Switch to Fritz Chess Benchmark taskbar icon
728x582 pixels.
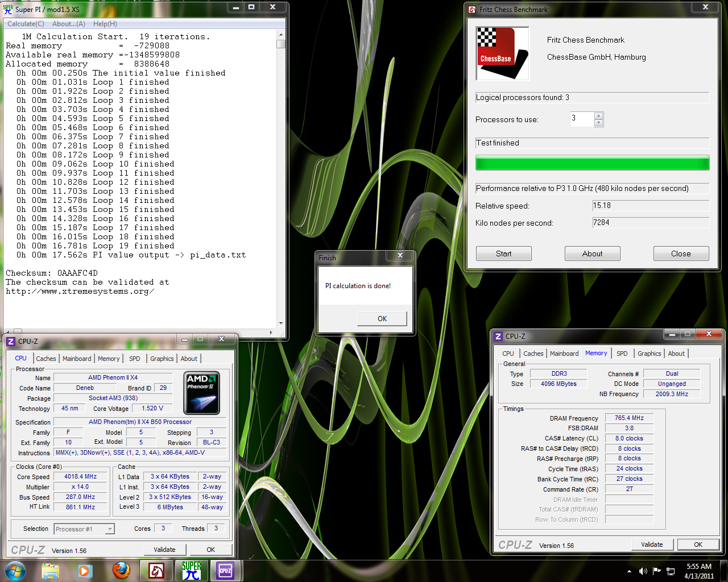coord(156,571)
